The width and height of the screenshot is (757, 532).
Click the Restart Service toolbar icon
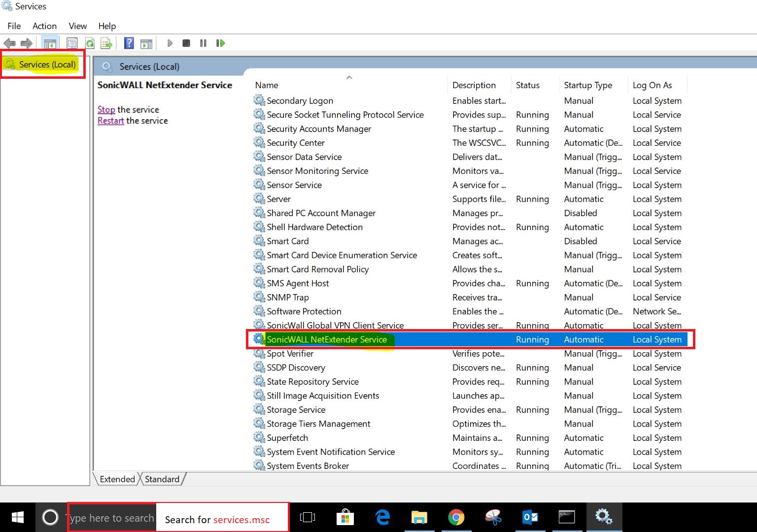[220, 43]
